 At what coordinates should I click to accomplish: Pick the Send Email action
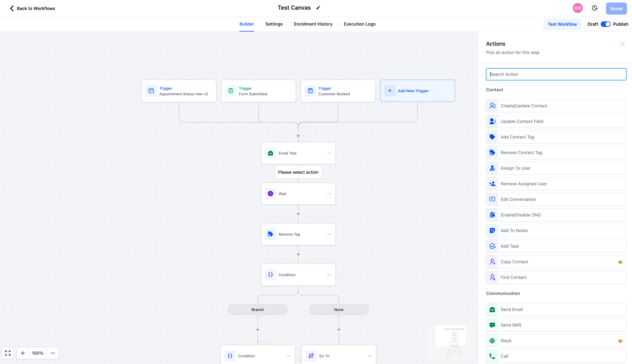click(x=556, y=310)
